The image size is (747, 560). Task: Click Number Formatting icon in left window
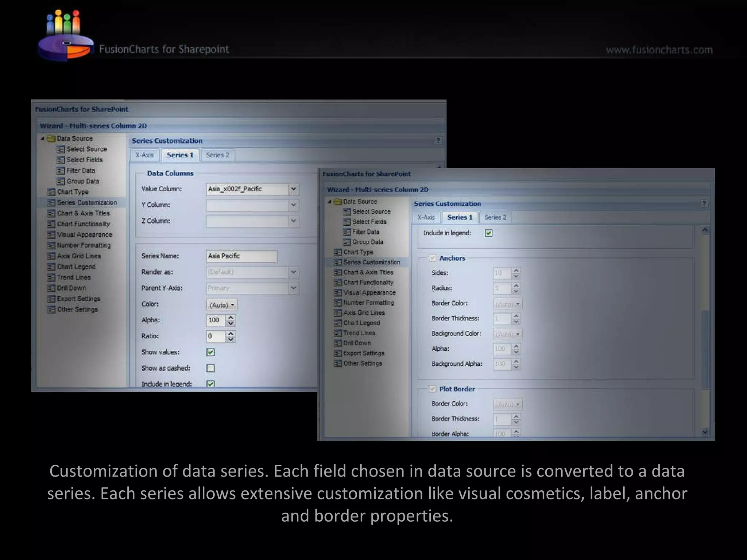pos(51,245)
